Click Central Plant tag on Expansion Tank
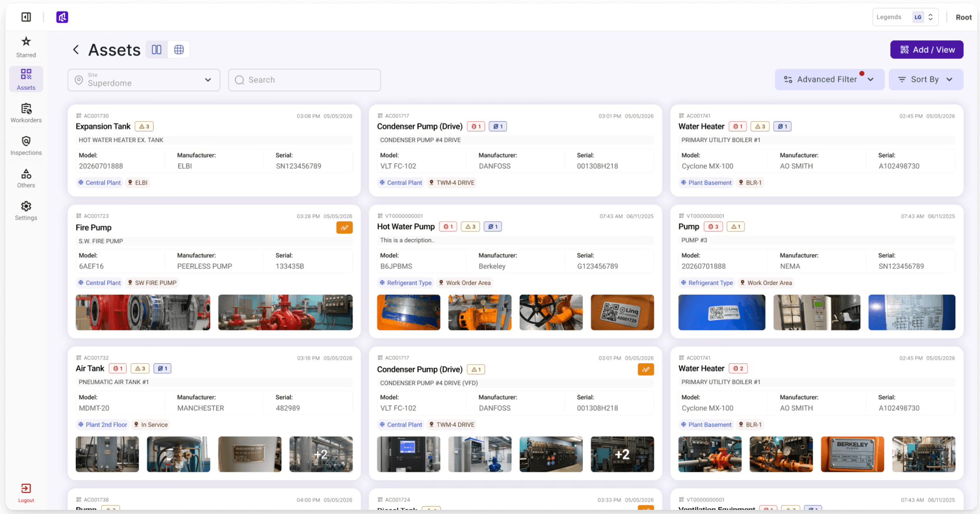 coord(99,183)
